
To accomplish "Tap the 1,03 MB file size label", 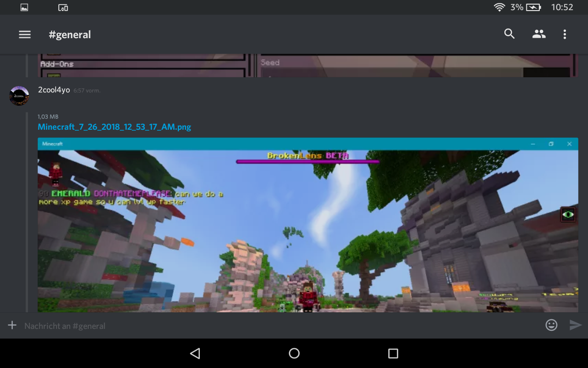I will pos(48,116).
